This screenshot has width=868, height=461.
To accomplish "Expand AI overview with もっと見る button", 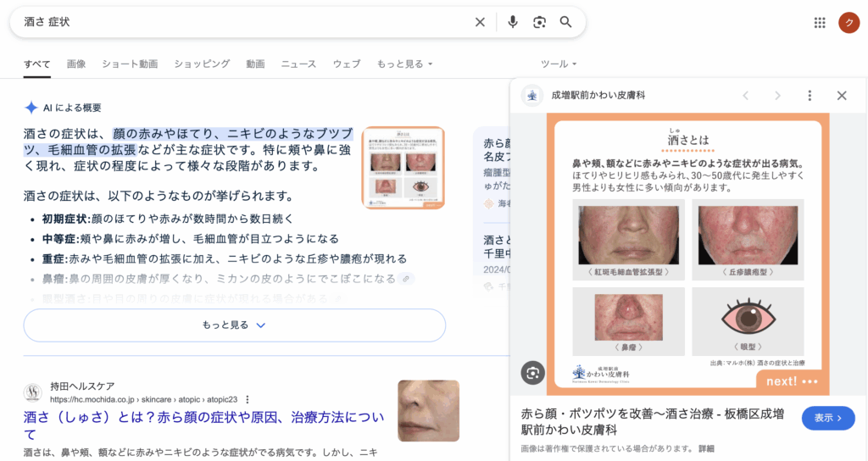I will pyautogui.click(x=234, y=325).
